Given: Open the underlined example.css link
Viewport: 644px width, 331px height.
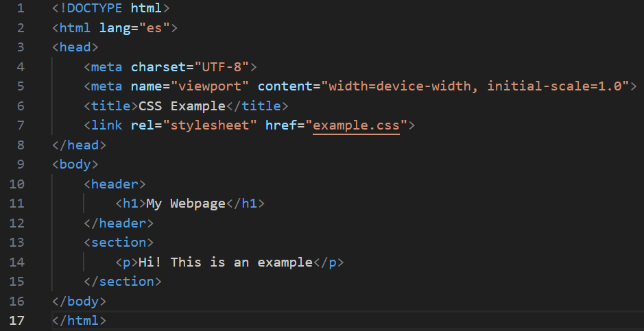Looking at the screenshot, I should coord(356,125).
